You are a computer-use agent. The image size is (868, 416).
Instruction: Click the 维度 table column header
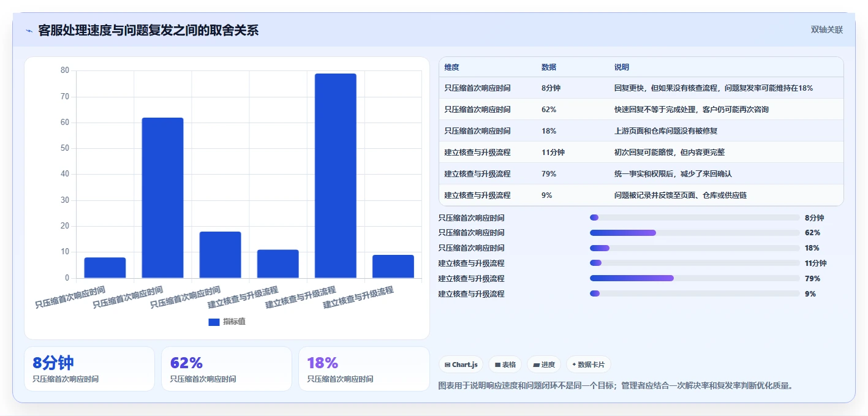[452, 67]
